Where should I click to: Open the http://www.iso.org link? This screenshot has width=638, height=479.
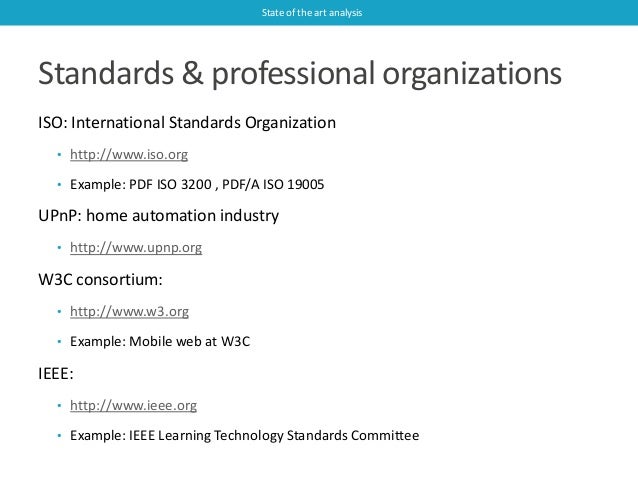click(x=129, y=155)
